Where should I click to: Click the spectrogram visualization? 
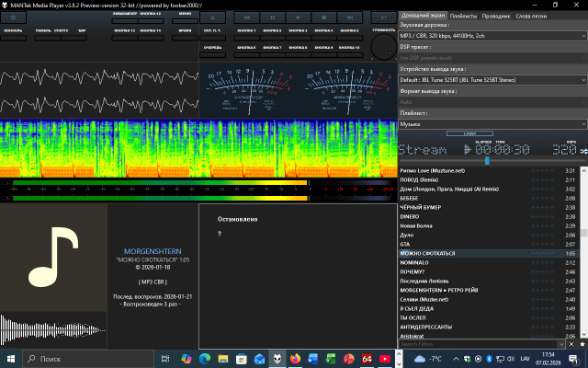(x=198, y=149)
